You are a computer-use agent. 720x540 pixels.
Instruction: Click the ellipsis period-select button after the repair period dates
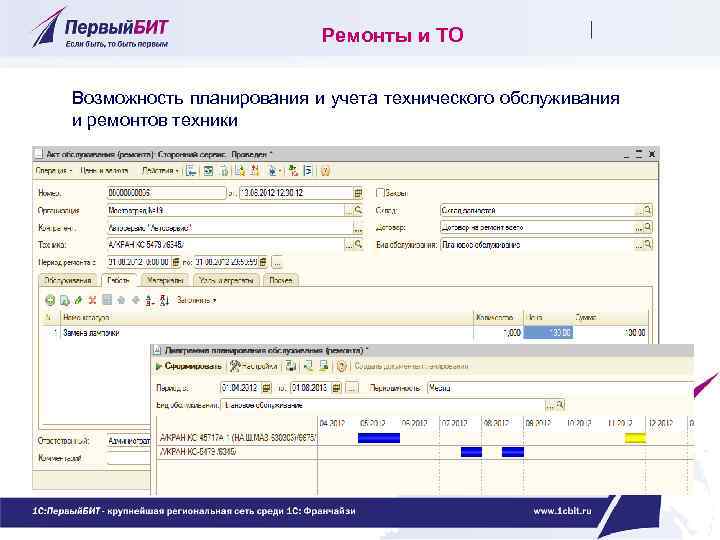pyautogui.click(x=277, y=262)
